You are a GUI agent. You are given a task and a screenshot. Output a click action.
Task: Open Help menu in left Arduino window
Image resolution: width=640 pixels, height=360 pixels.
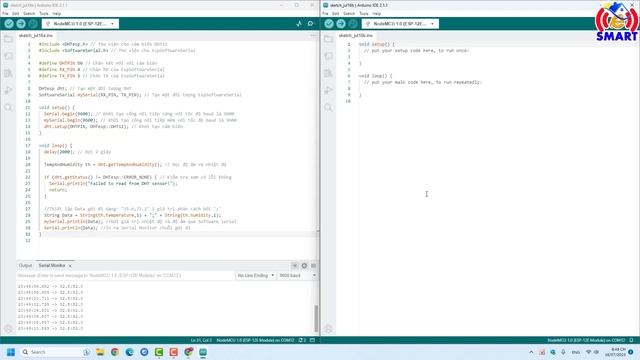point(57,13)
